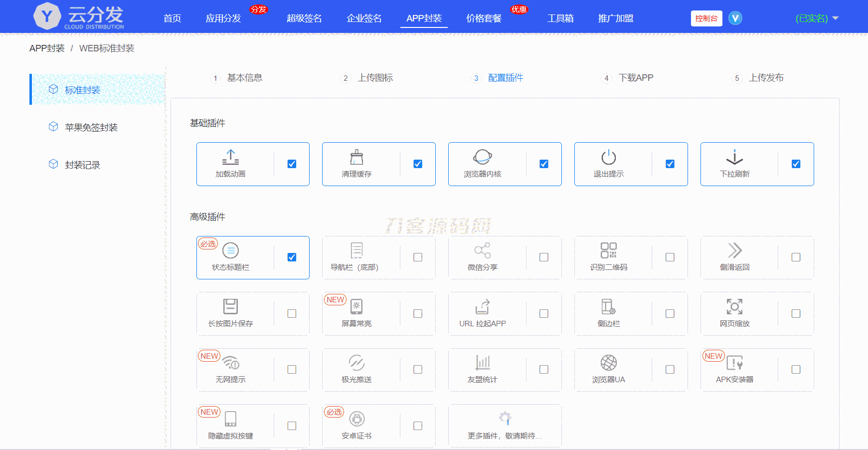
Task: Click the 导航栏（底部） icon
Action: point(356,250)
